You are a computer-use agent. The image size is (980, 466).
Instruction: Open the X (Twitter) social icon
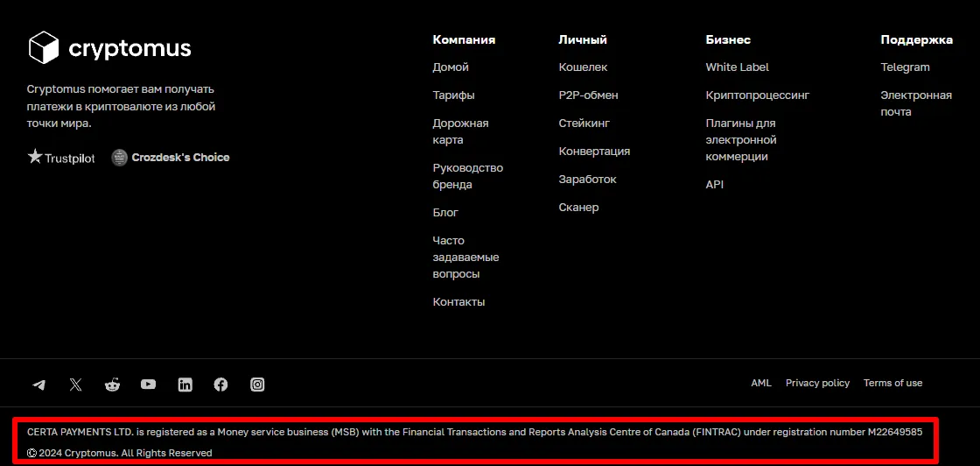(75, 385)
